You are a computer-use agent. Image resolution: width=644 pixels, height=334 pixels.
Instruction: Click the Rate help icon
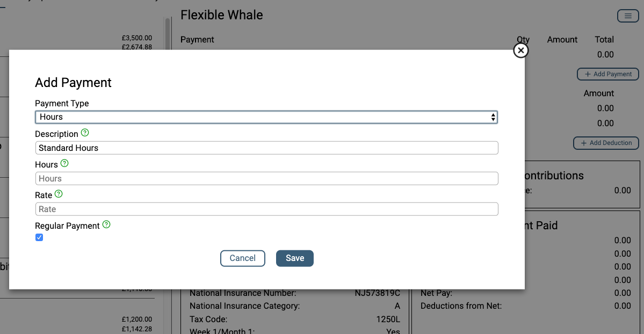coord(58,194)
